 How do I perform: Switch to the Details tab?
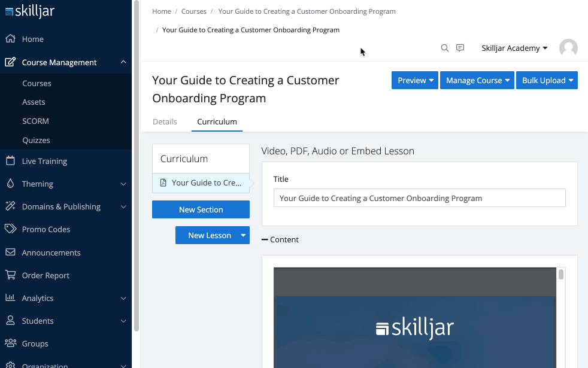[165, 121]
